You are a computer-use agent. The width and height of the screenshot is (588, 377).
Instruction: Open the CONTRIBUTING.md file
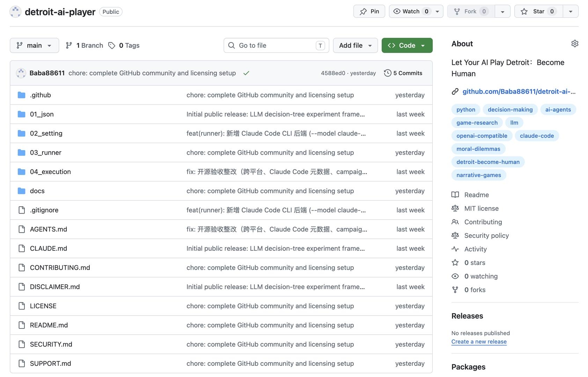pyautogui.click(x=60, y=268)
